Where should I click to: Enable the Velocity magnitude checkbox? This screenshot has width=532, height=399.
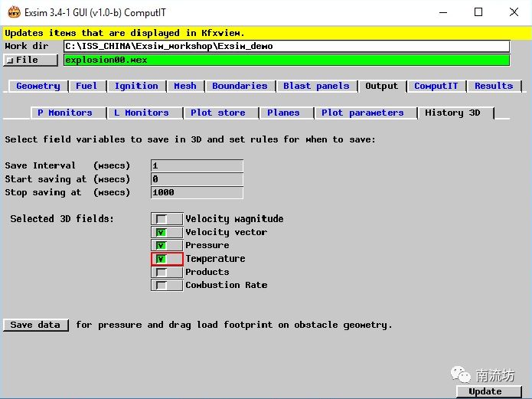[167, 219]
